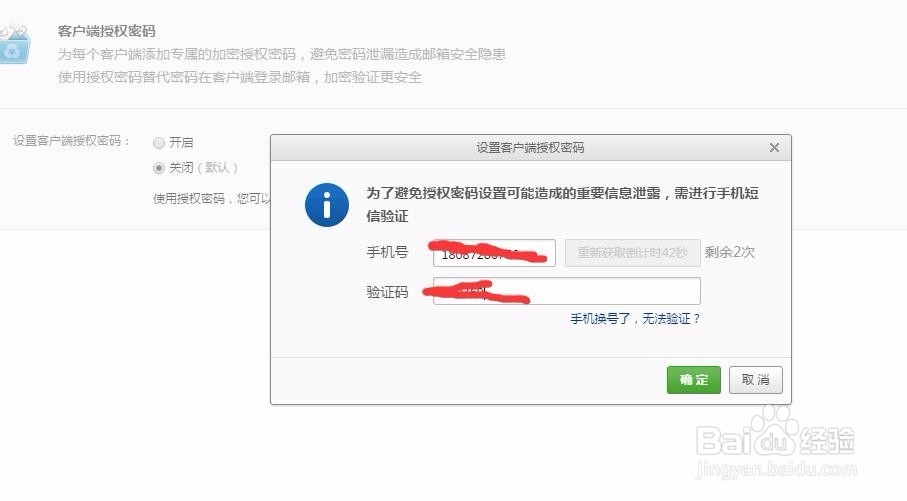Click the 手机号 field label
This screenshot has height=501, width=907.
tap(387, 252)
